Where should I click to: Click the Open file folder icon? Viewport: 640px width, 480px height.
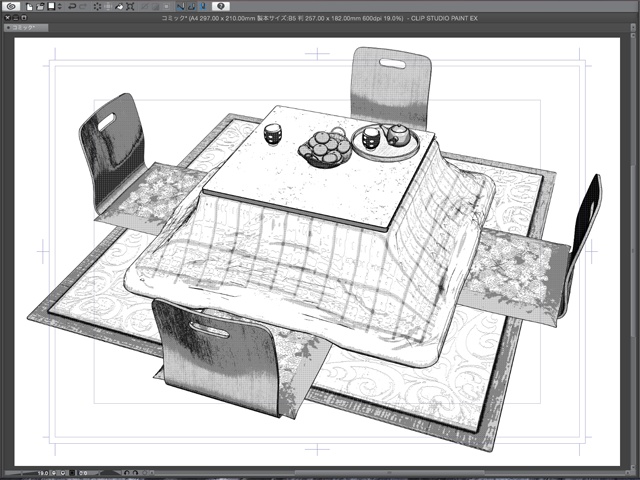point(40,7)
